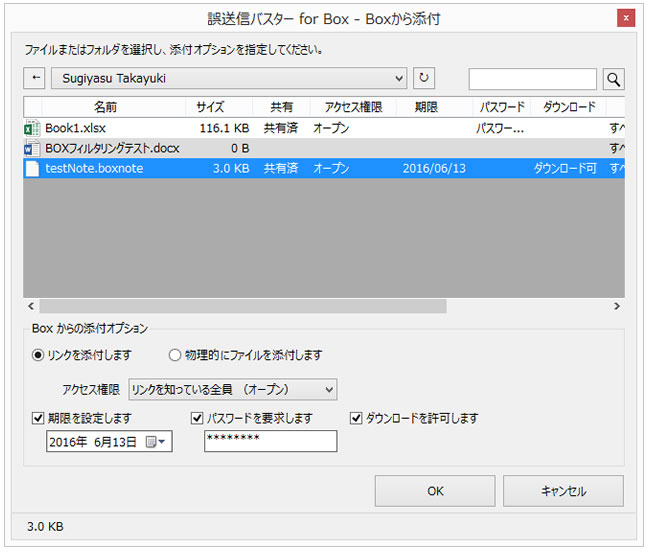Open the アクセス権限 dropdown list

pyautogui.click(x=233, y=389)
